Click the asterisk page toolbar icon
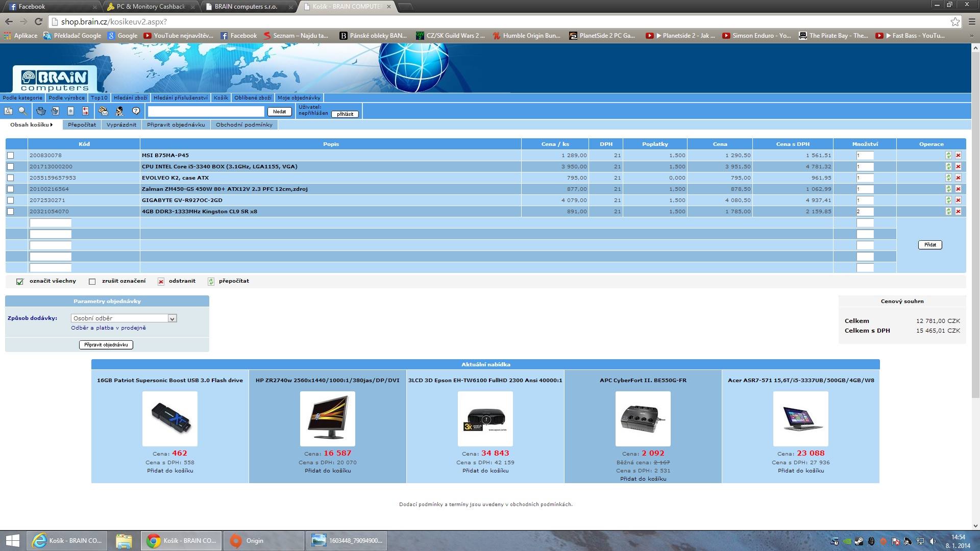 (70, 111)
